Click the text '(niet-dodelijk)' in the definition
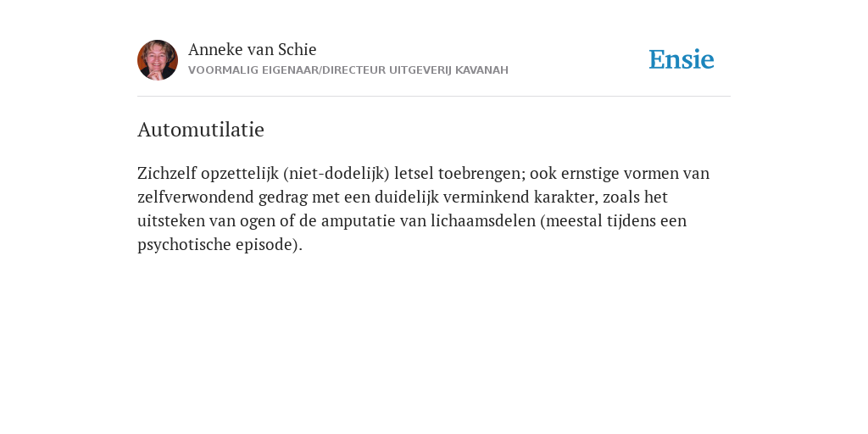Image resolution: width=868 pixels, height=434 pixels. pos(337,174)
